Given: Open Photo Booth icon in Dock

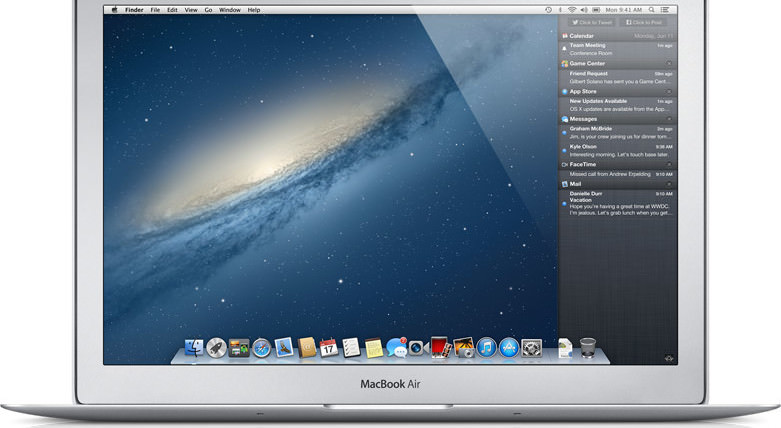Looking at the screenshot, I should click(440, 347).
